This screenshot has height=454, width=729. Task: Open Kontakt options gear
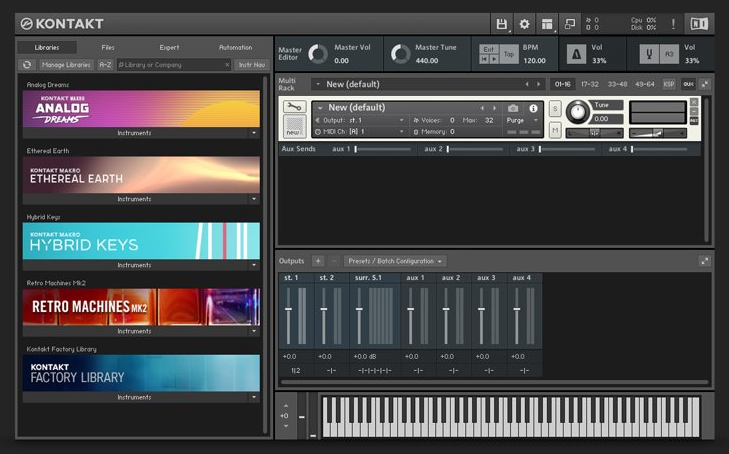(x=524, y=24)
